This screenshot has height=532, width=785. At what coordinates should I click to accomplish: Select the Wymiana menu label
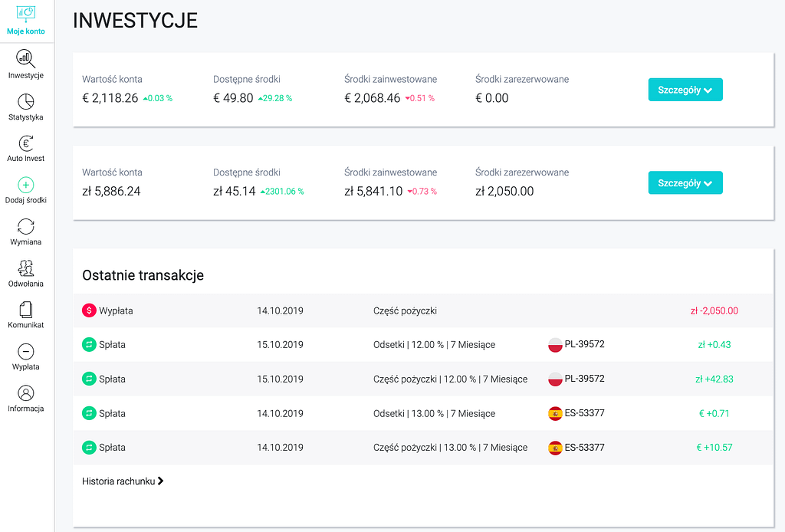click(x=25, y=241)
